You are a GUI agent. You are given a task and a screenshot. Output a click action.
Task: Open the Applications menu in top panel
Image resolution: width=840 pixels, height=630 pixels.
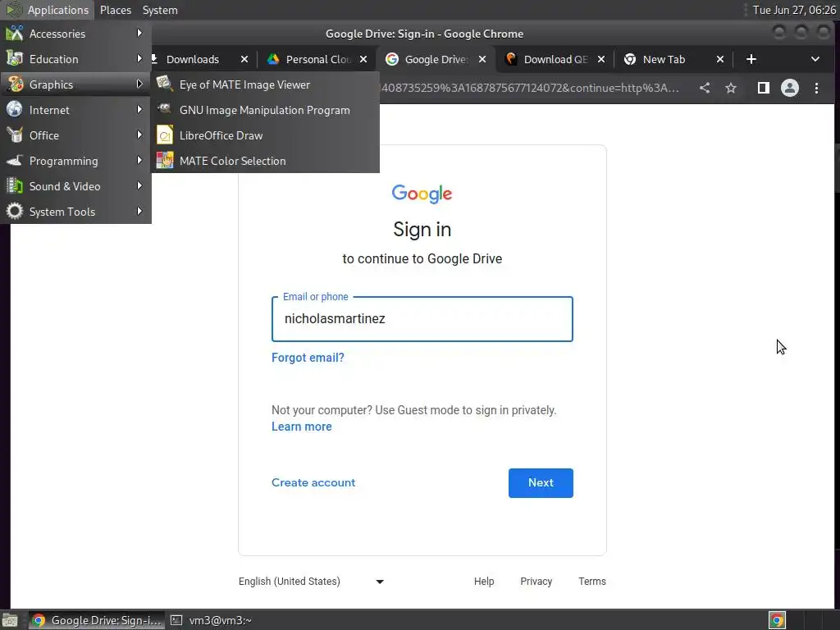click(48, 10)
